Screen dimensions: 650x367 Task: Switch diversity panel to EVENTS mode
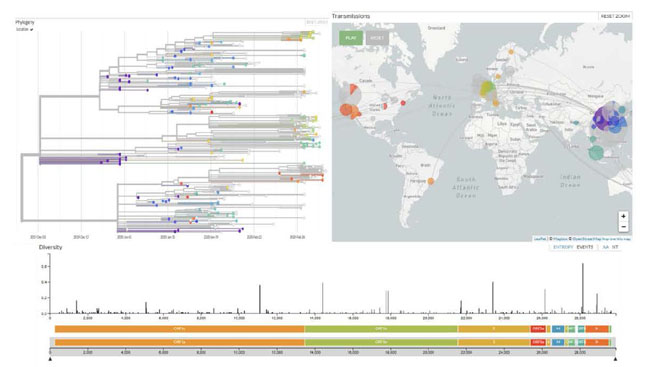pos(585,247)
